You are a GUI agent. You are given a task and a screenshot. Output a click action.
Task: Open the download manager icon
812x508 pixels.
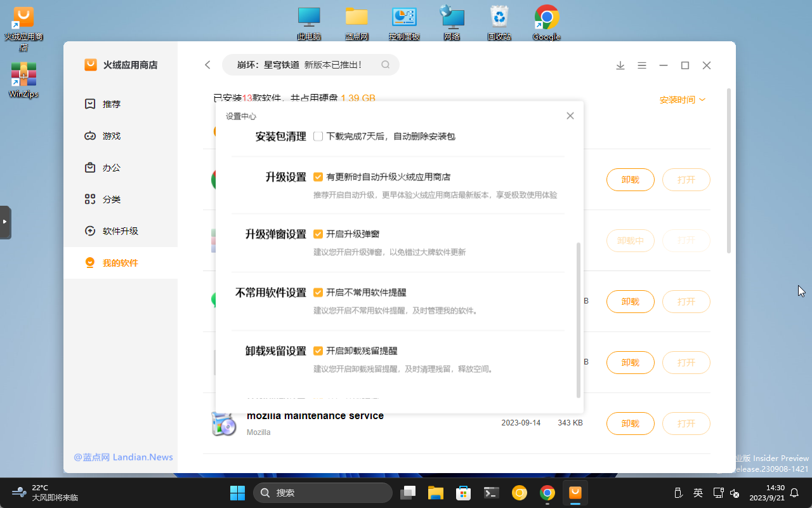(620, 65)
